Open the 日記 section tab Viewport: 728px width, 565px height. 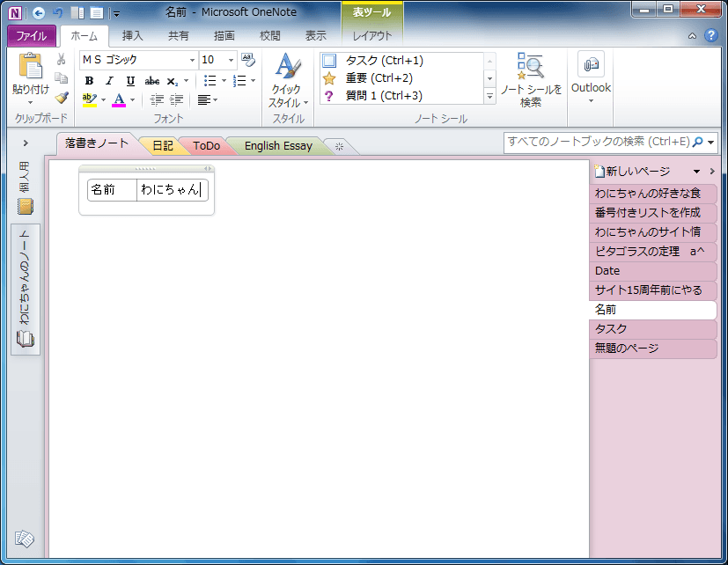[x=163, y=146]
